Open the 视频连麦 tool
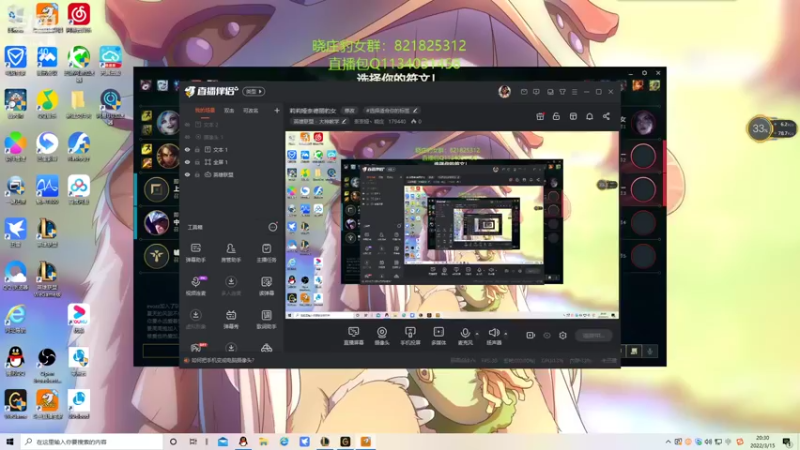Image resolution: width=800 pixels, height=450 pixels. [196, 286]
